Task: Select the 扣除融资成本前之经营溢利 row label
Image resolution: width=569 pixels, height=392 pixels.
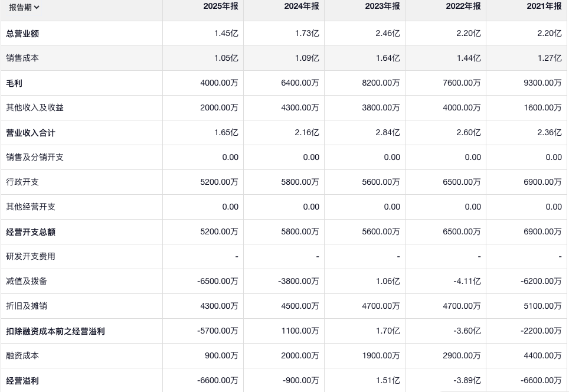Action: tap(55, 331)
